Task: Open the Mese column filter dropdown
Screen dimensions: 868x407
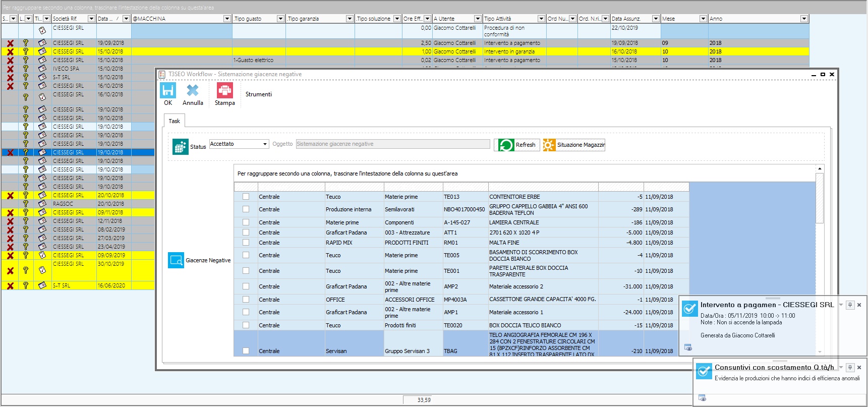Action: (x=703, y=19)
